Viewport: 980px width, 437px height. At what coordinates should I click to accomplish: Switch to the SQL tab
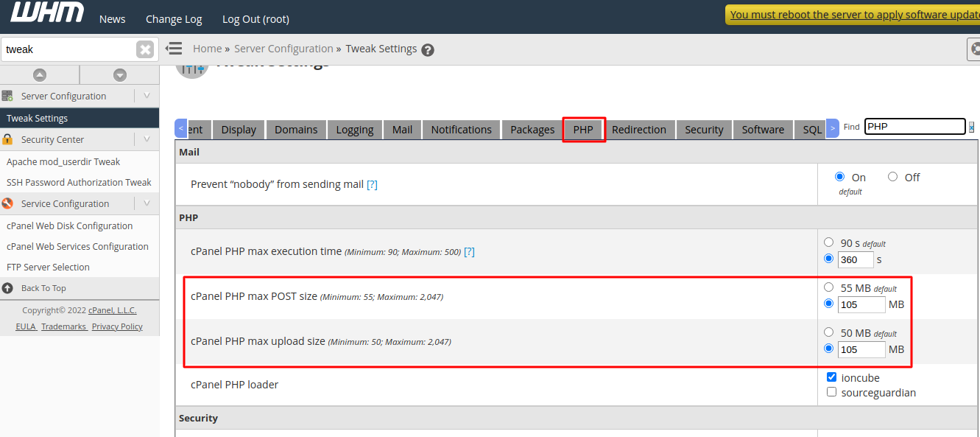click(x=811, y=130)
